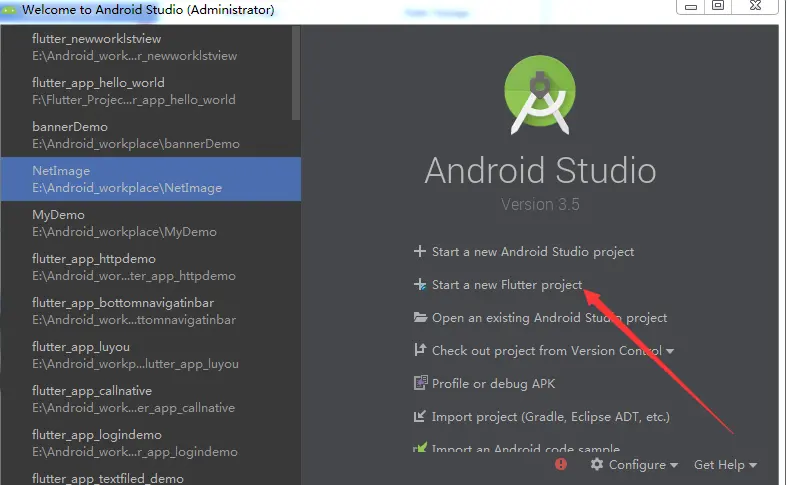Open recent project flutter_newworklstview
Screen dimensions: 788x485
[151, 47]
